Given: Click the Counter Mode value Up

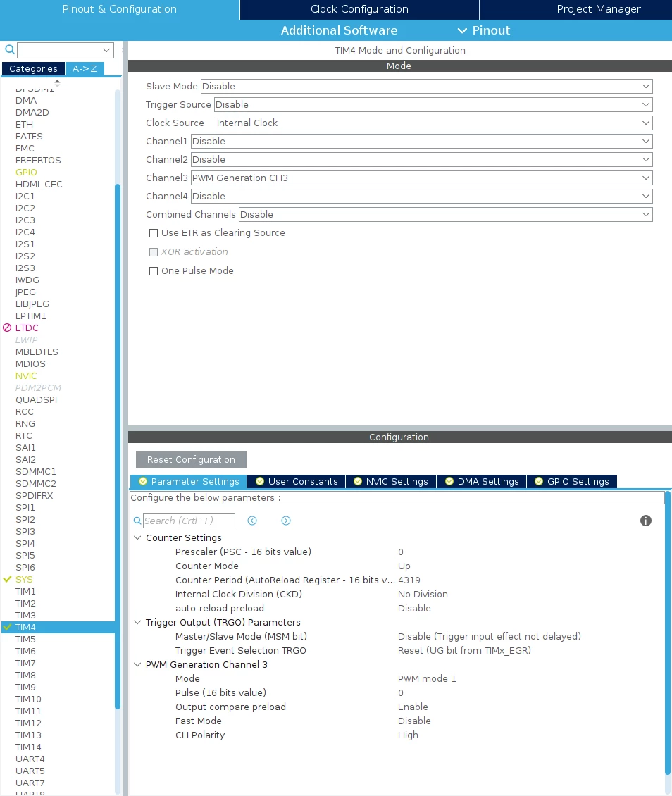Looking at the screenshot, I should coord(404,566).
